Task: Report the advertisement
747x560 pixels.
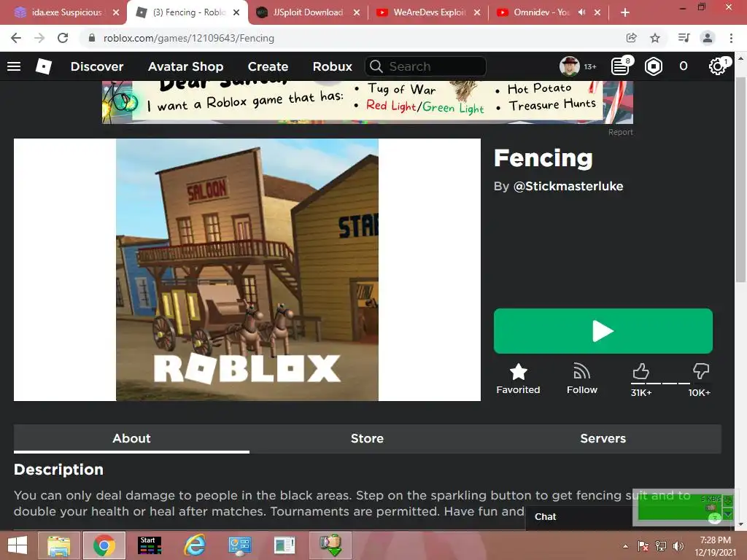Action: 620,133
